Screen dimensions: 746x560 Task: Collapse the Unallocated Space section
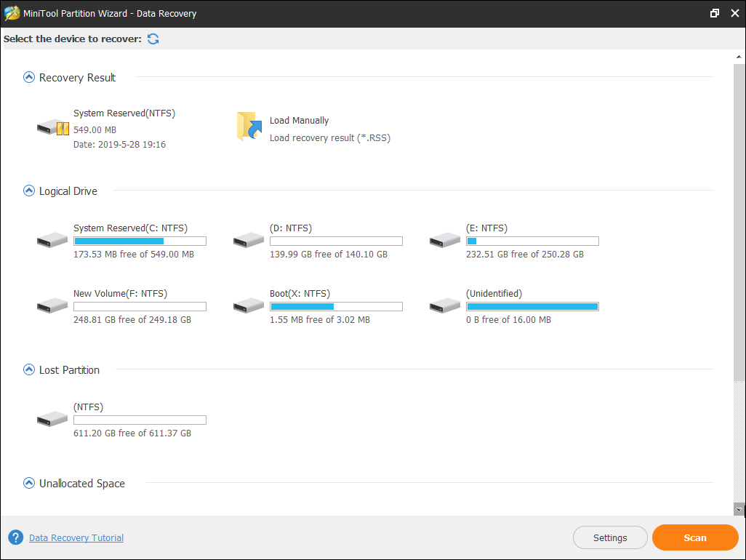click(x=29, y=483)
